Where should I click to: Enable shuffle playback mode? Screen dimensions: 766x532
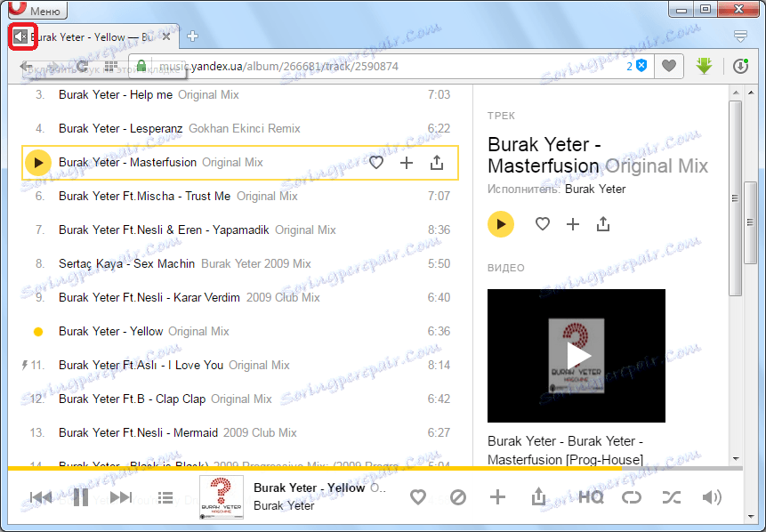coord(672,497)
